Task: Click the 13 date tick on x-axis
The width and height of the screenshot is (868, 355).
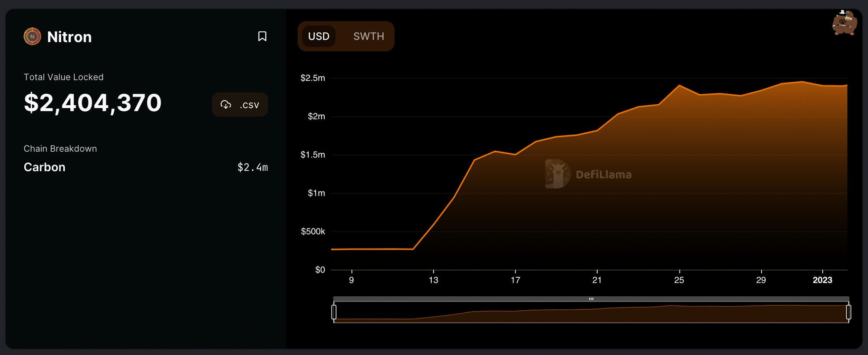Action: [x=434, y=280]
